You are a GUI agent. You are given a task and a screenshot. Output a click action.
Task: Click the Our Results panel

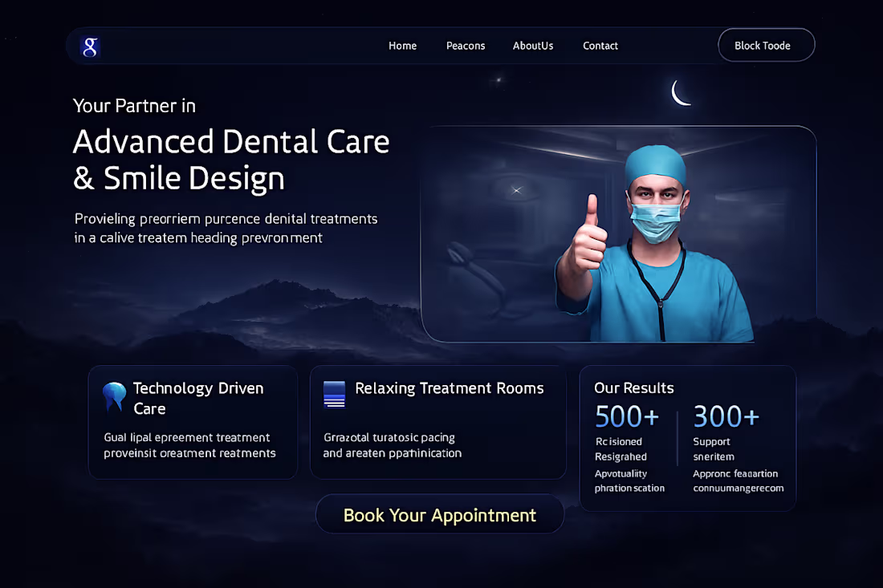tap(687, 438)
